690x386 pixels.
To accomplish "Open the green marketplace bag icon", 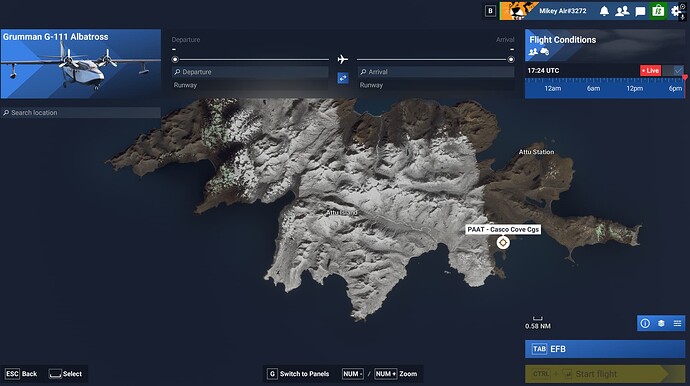I will 658,11.
